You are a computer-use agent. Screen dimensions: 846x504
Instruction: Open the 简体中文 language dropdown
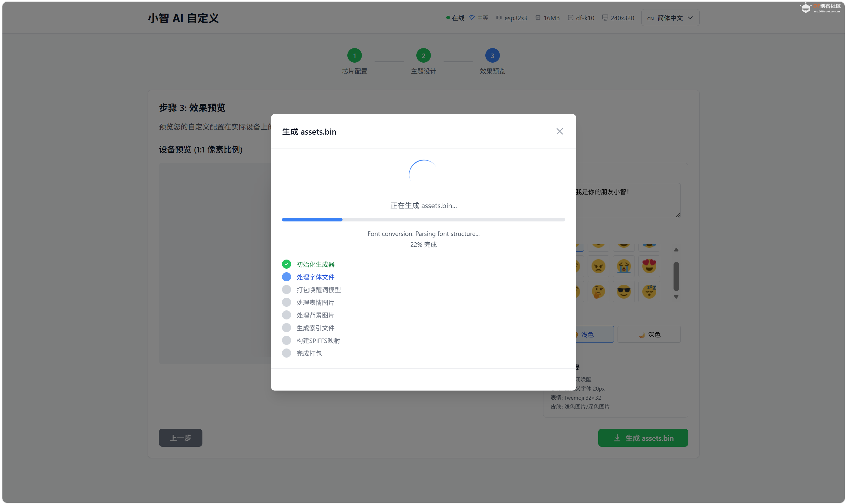tap(670, 18)
